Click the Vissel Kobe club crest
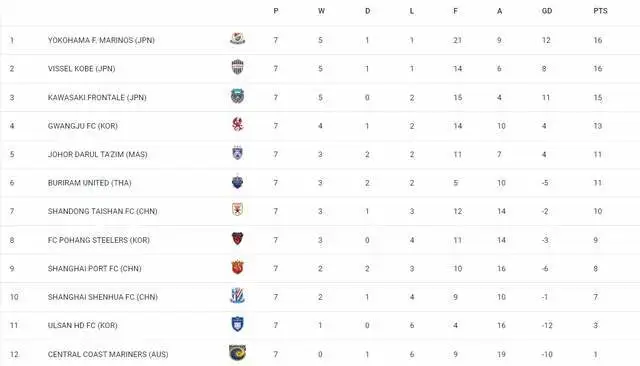The height and width of the screenshot is (366, 640). [238, 67]
